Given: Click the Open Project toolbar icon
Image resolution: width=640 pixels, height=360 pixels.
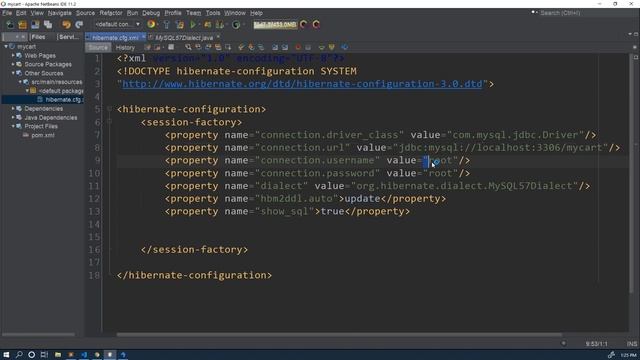Looking at the screenshot, I should pyautogui.click(x=35, y=24).
